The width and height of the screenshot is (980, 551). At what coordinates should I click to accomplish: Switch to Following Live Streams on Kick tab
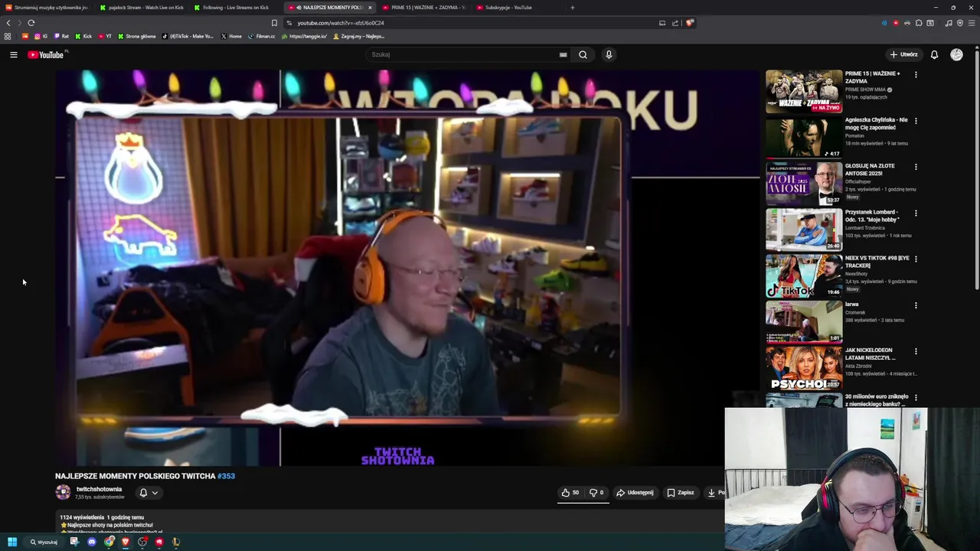click(236, 8)
